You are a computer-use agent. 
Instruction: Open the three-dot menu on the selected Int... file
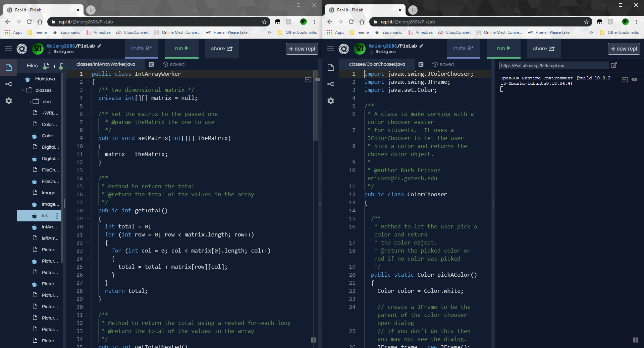tap(57, 216)
